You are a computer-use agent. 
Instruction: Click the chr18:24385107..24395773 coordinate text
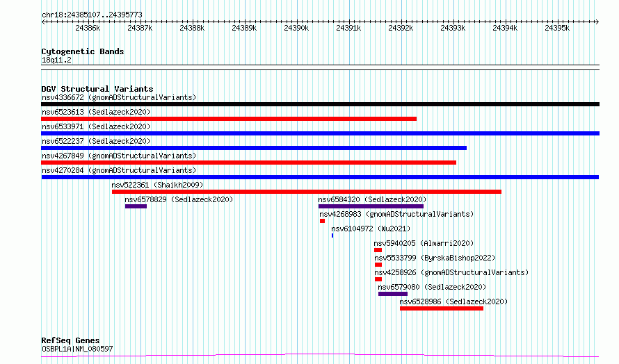point(92,15)
